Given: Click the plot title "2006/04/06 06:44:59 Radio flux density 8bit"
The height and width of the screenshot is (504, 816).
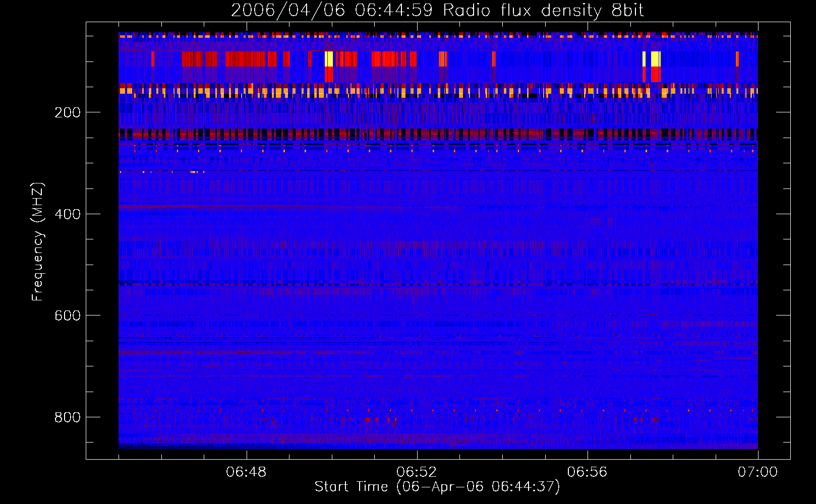Looking at the screenshot, I should pos(437,10).
